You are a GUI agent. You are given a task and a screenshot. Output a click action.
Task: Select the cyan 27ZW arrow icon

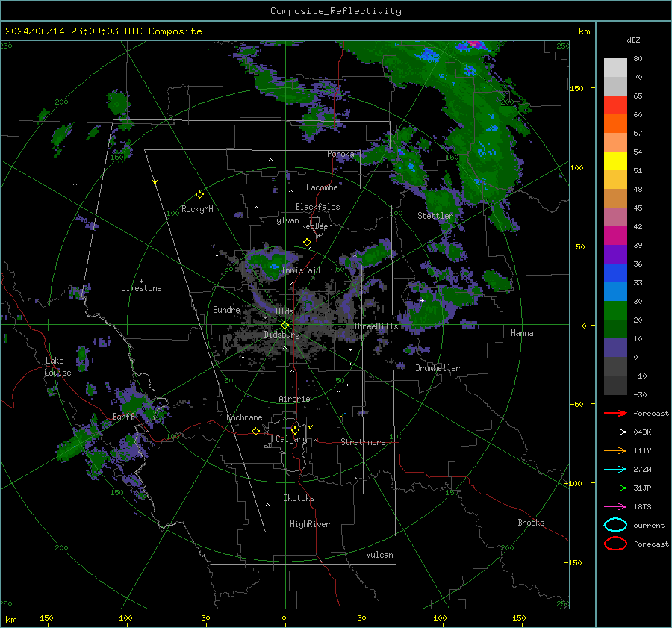click(x=615, y=470)
